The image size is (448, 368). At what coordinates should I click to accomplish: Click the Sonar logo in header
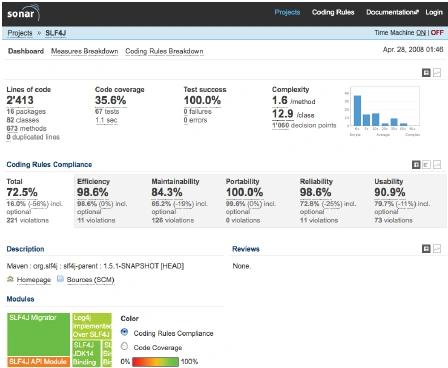coord(23,13)
